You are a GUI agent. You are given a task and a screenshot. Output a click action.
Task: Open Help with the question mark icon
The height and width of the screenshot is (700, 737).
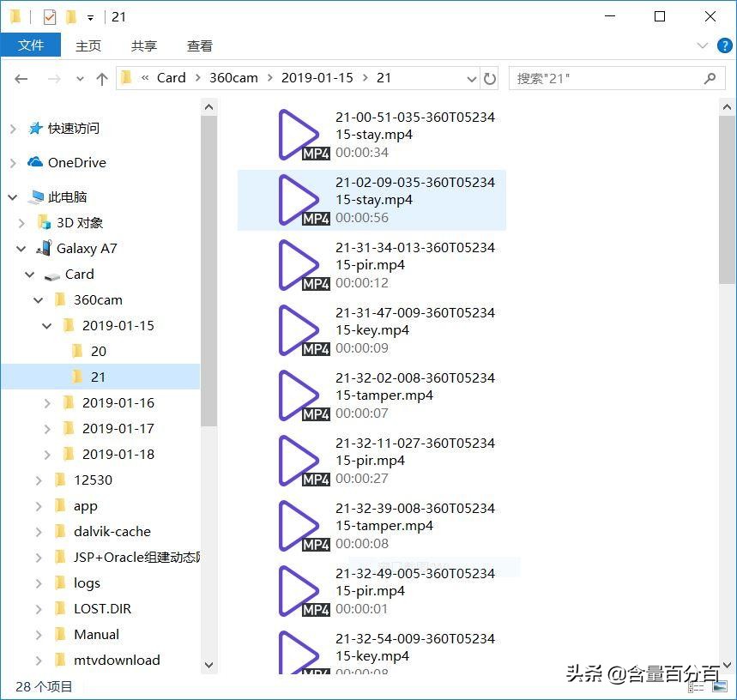click(x=724, y=45)
